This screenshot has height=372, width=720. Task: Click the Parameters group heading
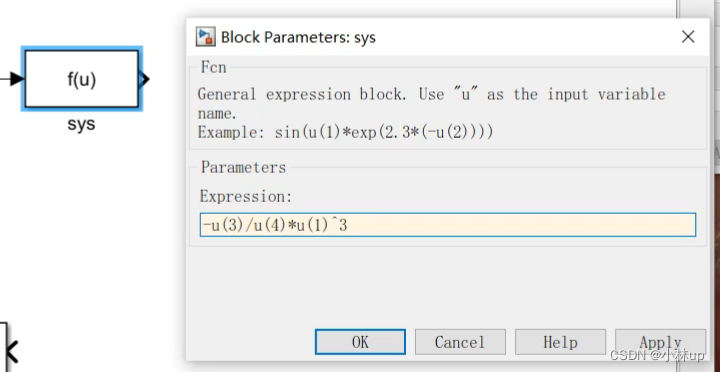(x=243, y=167)
